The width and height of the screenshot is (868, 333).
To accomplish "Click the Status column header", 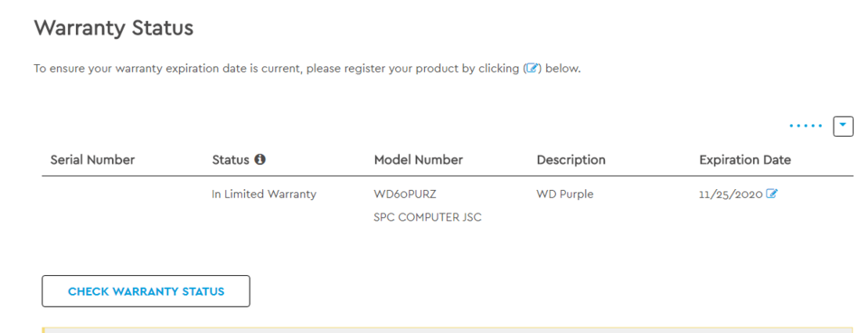I will coord(231,160).
